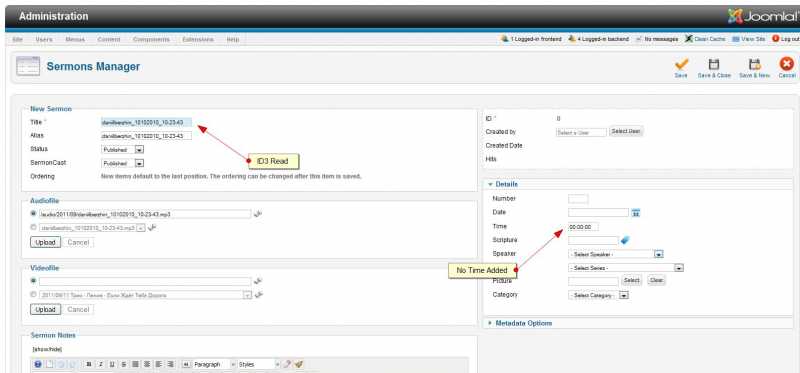Image resolution: width=800 pixels, height=373 pixels.
Task: Click the Clean Cache link
Action: pyautogui.click(x=705, y=39)
